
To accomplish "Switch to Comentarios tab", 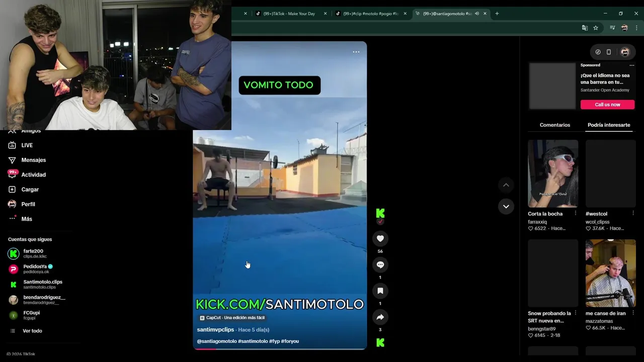I will 555,125.
